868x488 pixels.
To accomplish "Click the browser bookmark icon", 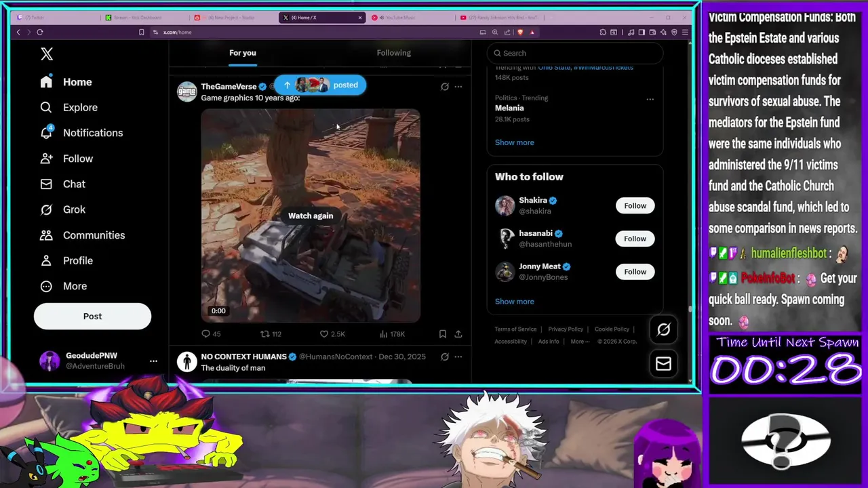I will (x=141, y=32).
